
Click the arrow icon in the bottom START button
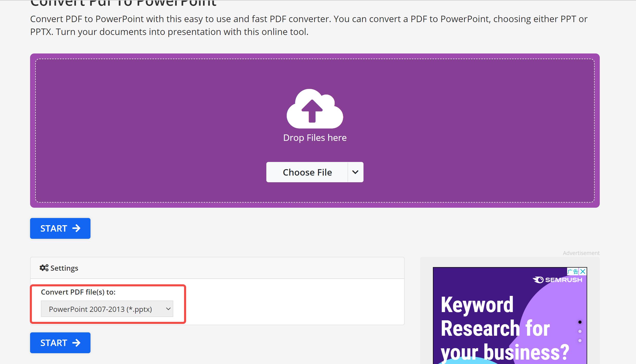[x=76, y=343]
